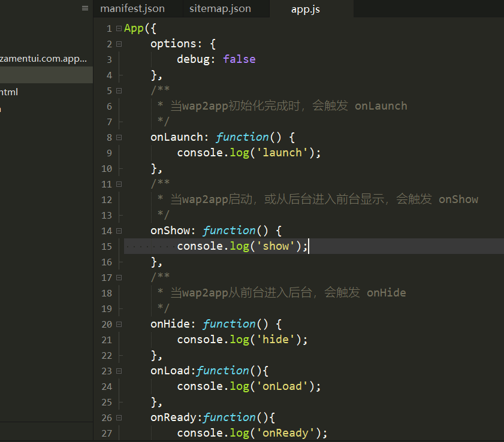Fold the onHide function at line 20
The height and width of the screenshot is (442, 504).
(x=119, y=325)
